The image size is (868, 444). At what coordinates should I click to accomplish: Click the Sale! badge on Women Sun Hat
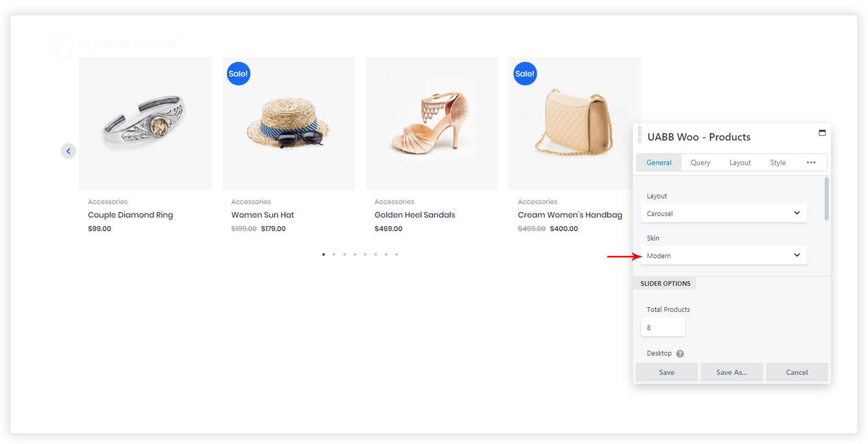(238, 74)
